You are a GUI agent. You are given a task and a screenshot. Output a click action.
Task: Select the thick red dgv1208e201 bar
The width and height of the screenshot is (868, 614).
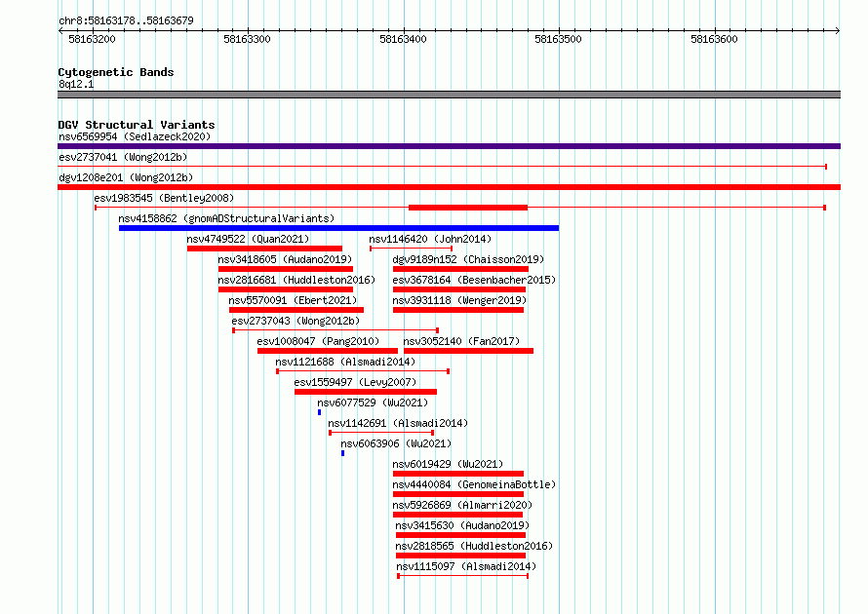(449, 187)
